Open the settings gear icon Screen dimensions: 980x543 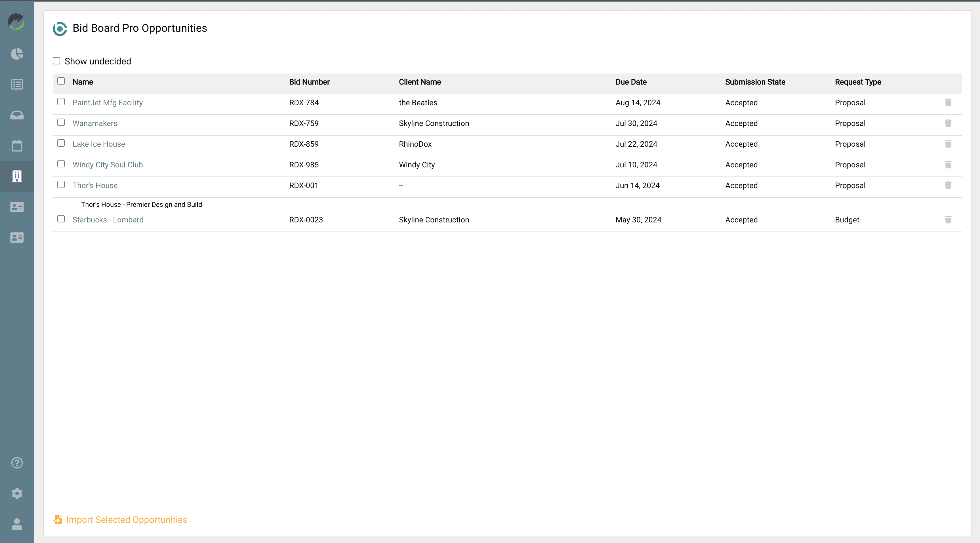pos(17,493)
